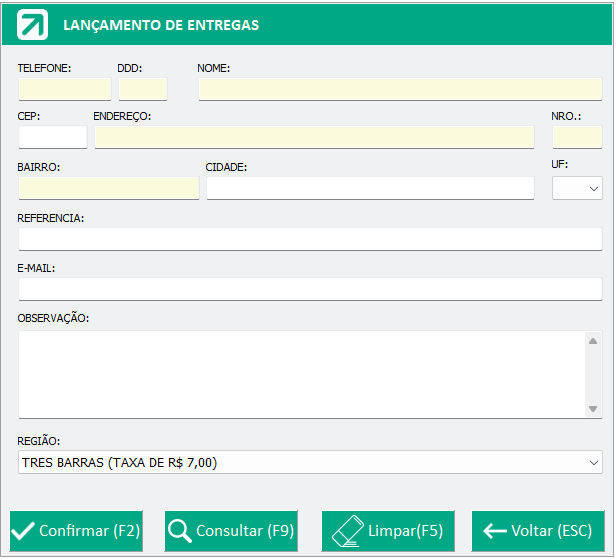Click Limpar(F5) button label
616x559 pixels.
point(405,531)
